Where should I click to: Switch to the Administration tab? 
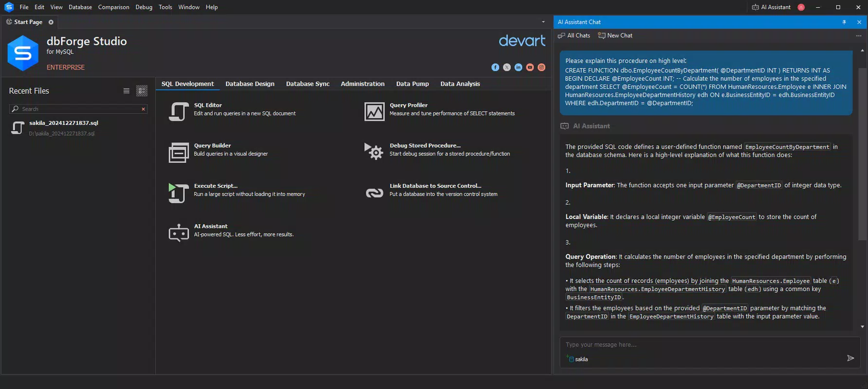coord(363,84)
